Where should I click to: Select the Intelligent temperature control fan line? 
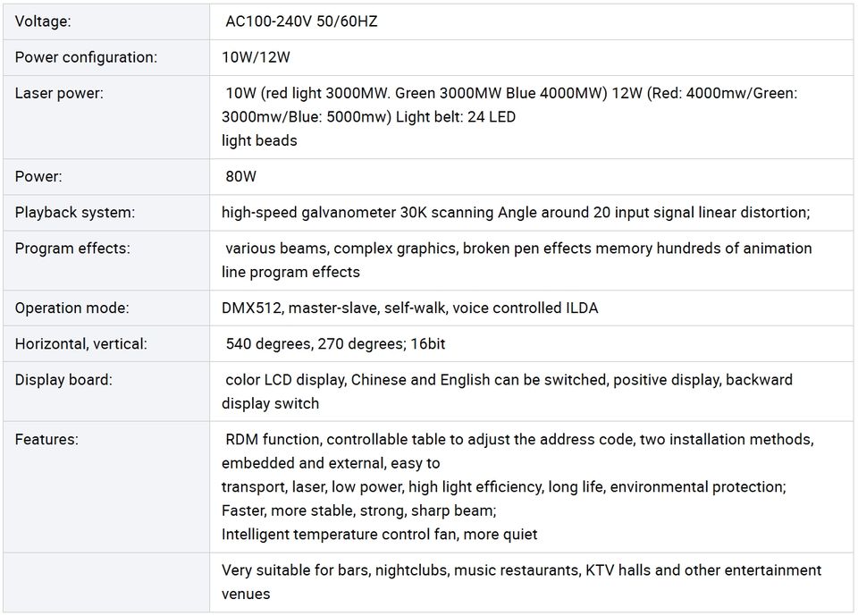pyautogui.click(x=379, y=535)
